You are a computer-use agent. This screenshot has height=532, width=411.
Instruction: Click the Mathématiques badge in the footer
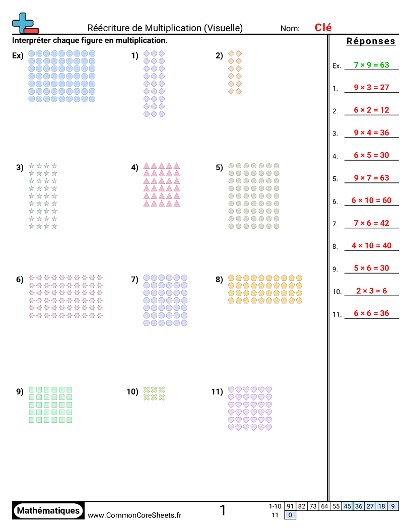point(48,511)
